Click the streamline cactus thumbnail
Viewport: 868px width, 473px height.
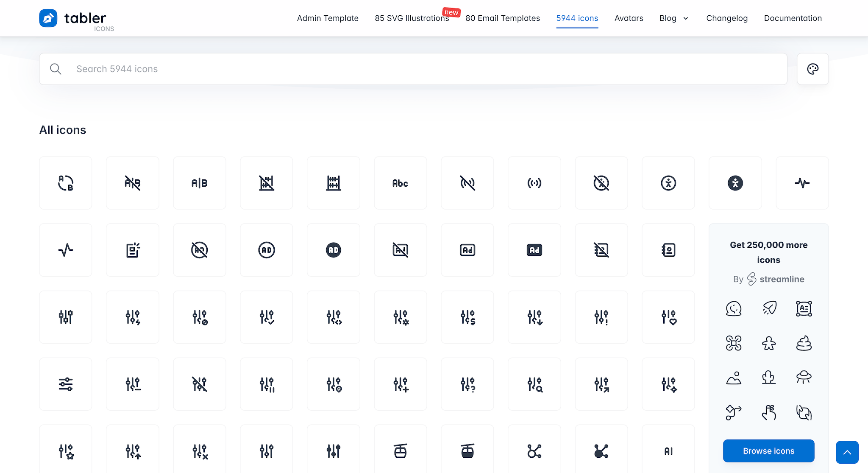pyautogui.click(x=769, y=378)
